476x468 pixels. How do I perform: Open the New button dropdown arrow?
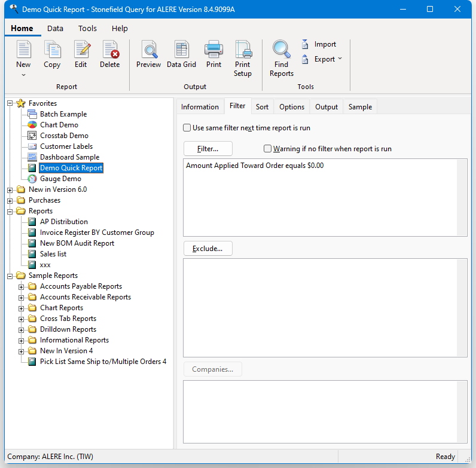(x=23, y=75)
